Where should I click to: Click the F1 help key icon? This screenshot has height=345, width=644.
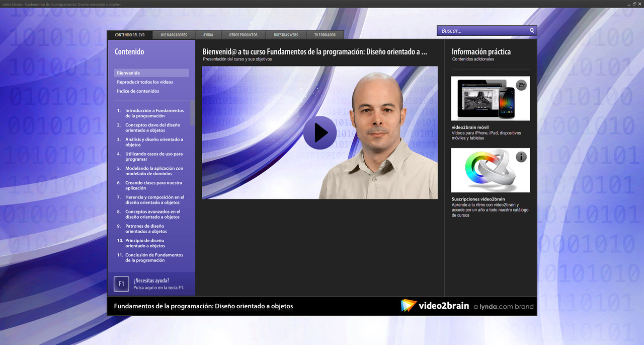pyautogui.click(x=121, y=284)
